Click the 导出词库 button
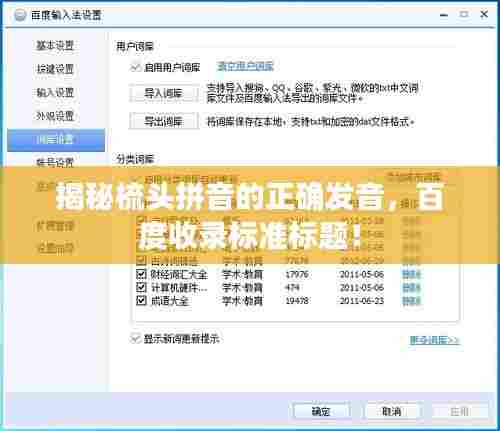This screenshot has width=500, height=431. coord(164,121)
